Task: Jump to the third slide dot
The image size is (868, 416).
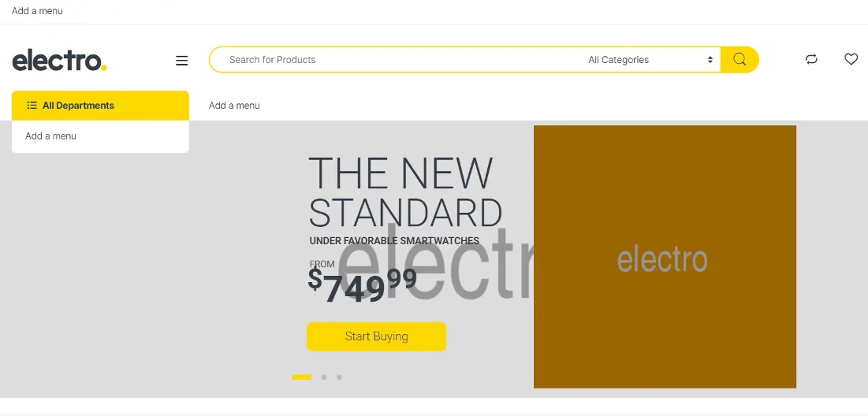Action: [x=339, y=377]
